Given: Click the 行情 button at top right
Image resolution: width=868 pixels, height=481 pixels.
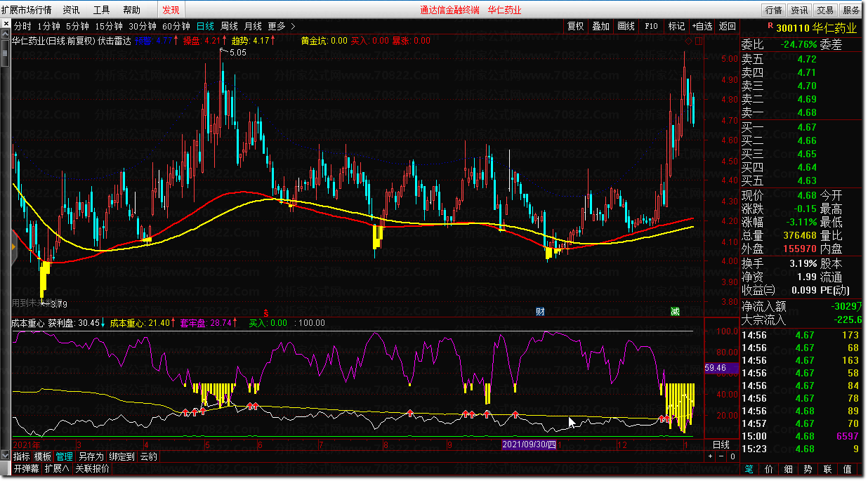Looking at the screenshot, I should tap(774, 10).
